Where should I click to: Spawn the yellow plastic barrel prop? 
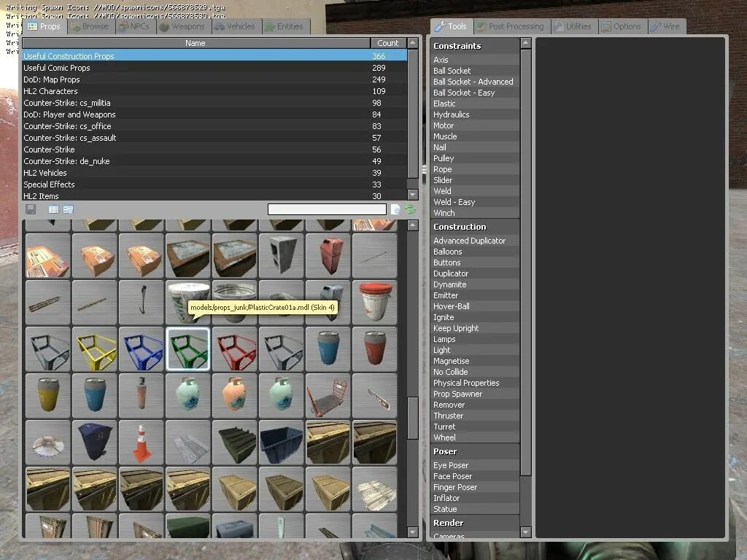click(x=48, y=396)
